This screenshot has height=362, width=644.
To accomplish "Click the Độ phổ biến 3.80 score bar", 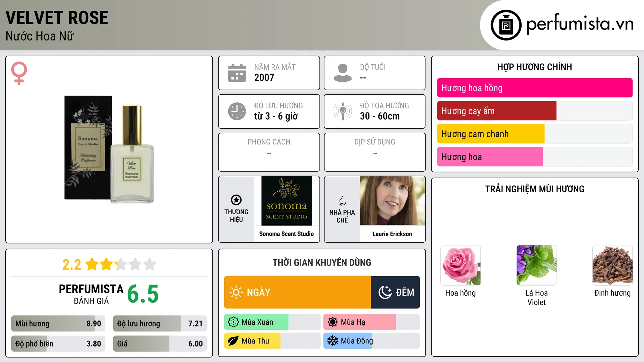I will click(x=58, y=343).
